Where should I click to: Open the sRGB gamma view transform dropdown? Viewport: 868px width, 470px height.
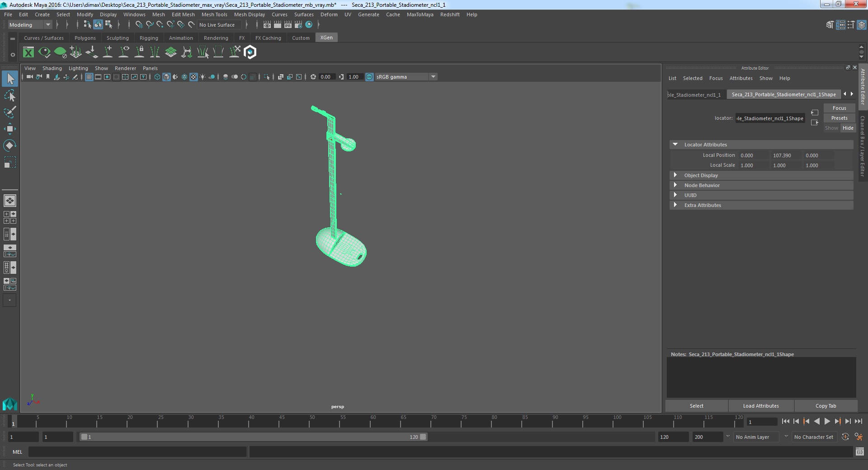[x=406, y=77]
